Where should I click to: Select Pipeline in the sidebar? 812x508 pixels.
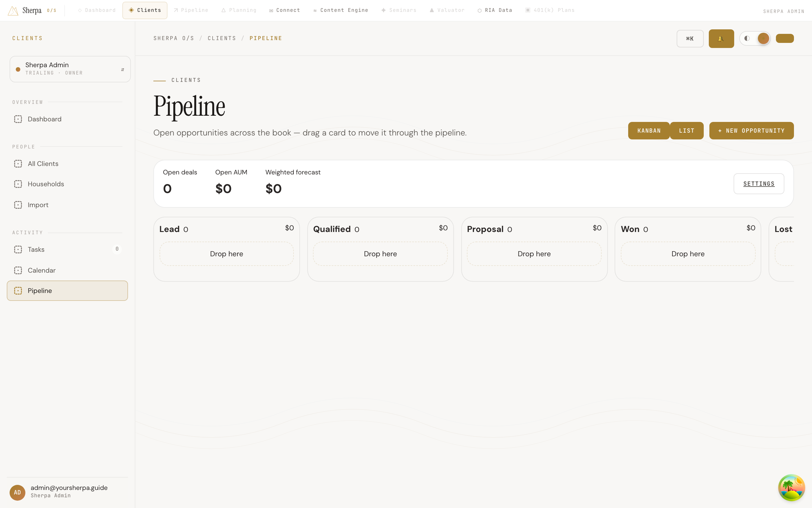67,291
